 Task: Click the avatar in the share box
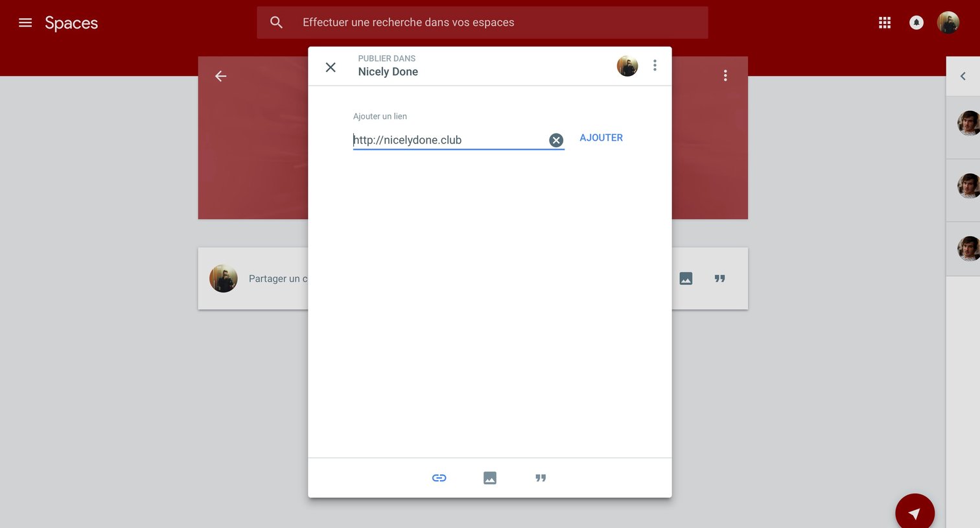224,278
